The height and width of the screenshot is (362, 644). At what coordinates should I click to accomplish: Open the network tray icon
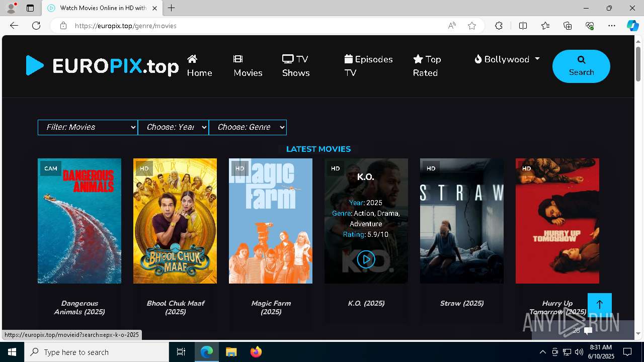[567, 352]
